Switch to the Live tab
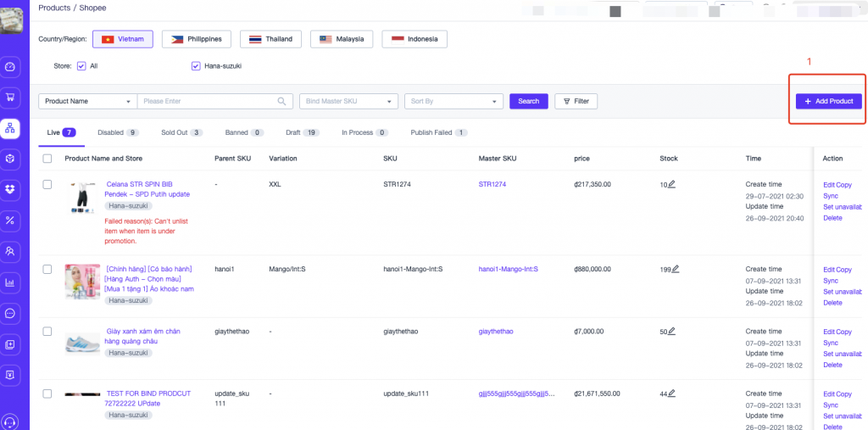Viewport: 868px width, 430px height. pyautogui.click(x=61, y=132)
